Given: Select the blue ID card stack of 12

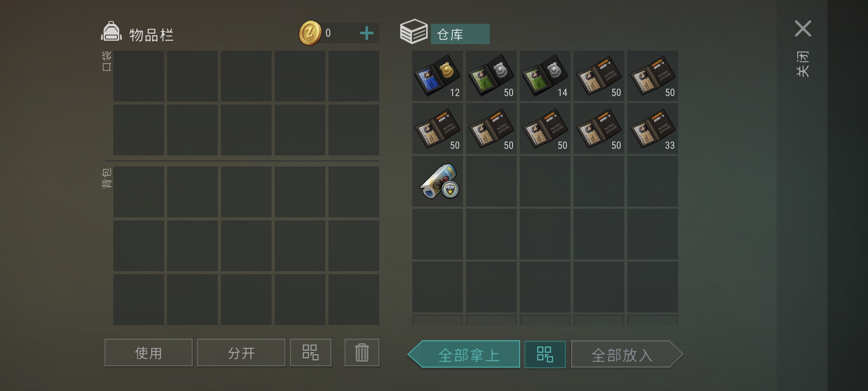Looking at the screenshot, I should 437,76.
